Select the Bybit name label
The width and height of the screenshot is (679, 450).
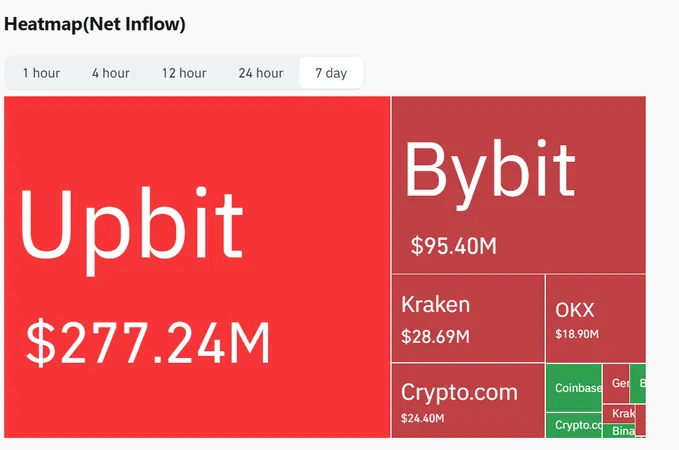(490, 173)
